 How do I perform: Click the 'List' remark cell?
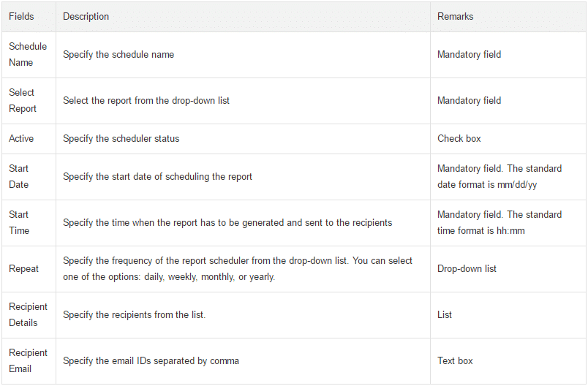[508, 315]
